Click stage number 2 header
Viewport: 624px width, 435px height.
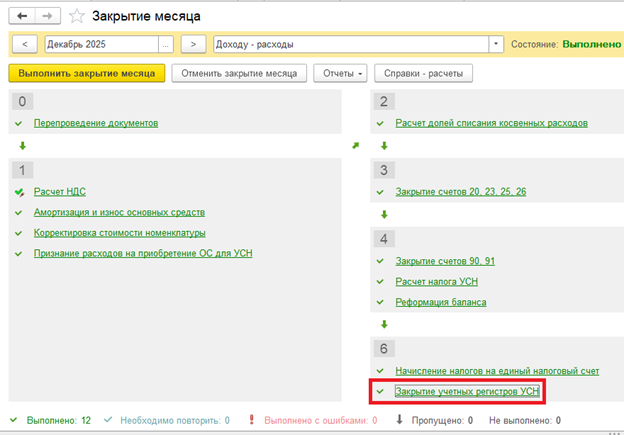pos(384,101)
